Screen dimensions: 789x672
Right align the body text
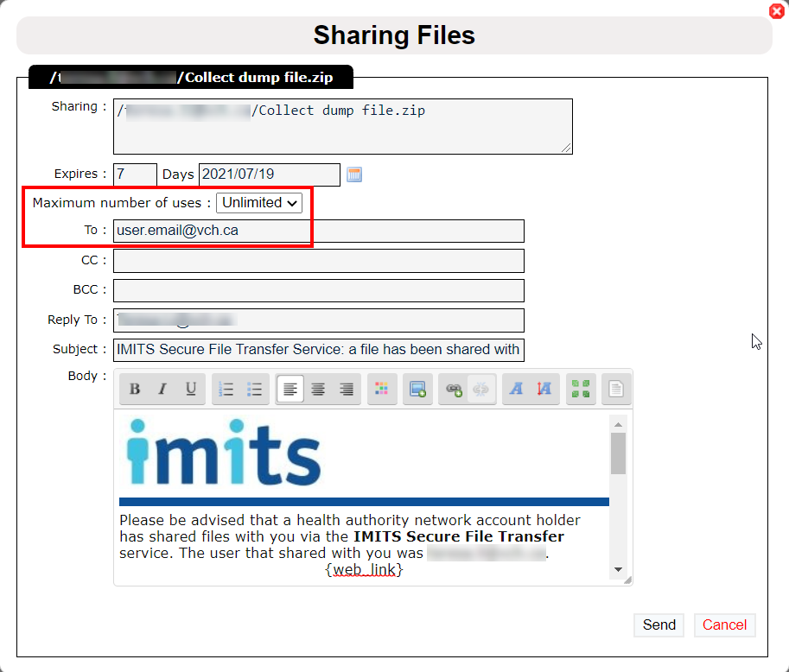point(347,389)
